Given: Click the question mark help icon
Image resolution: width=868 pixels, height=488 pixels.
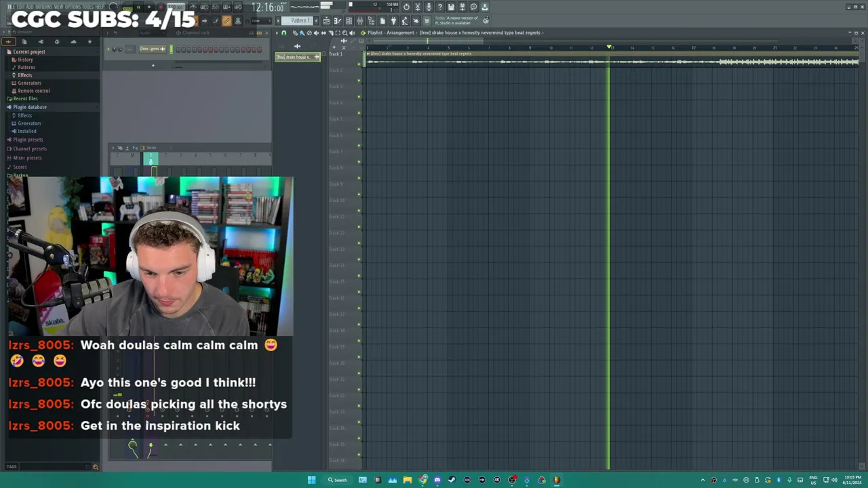Looking at the screenshot, I should 439,7.
